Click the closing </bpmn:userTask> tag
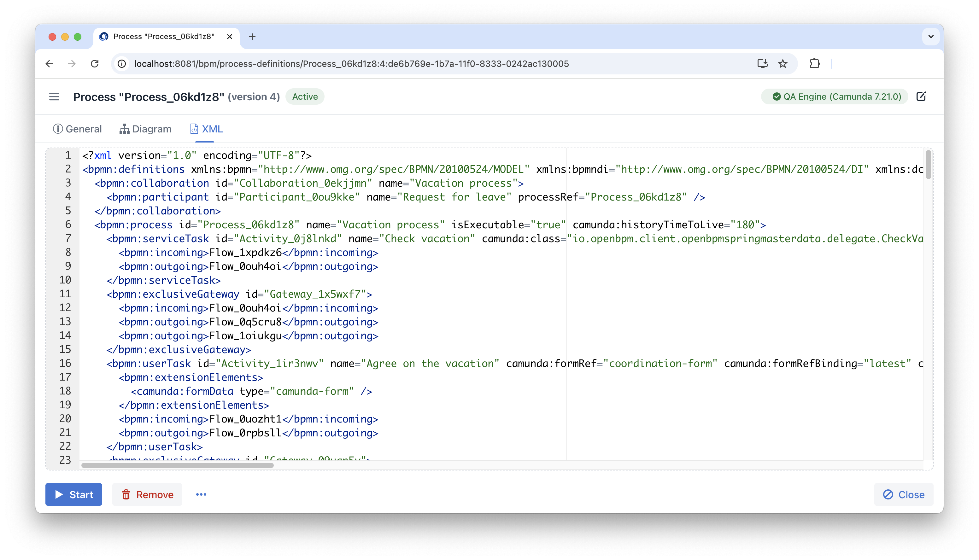 (155, 446)
